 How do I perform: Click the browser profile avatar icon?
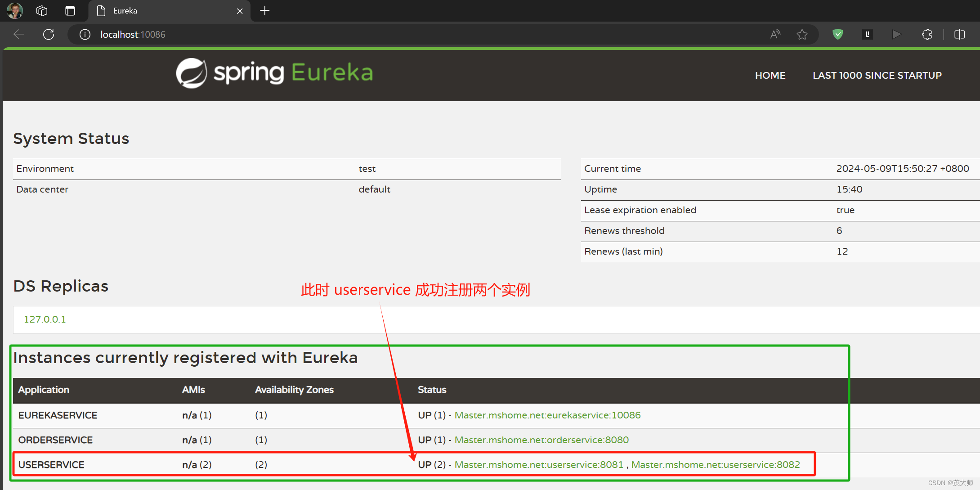(15, 10)
